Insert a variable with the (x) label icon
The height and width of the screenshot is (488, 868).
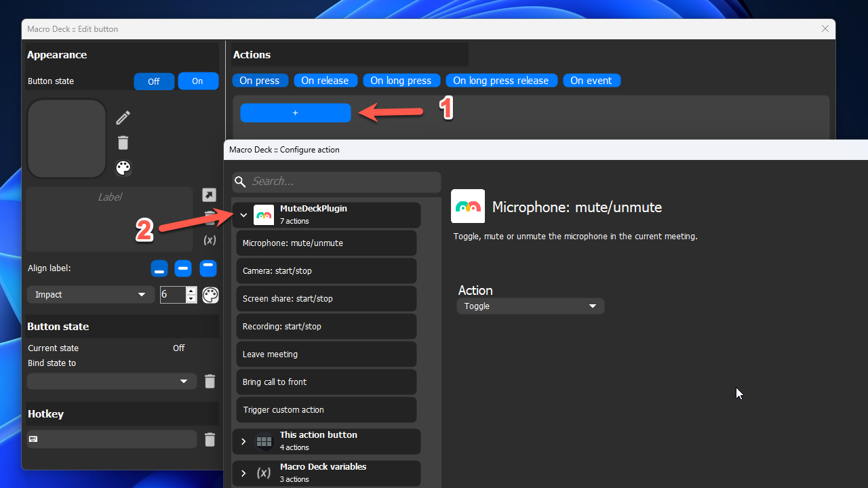pyautogui.click(x=210, y=240)
